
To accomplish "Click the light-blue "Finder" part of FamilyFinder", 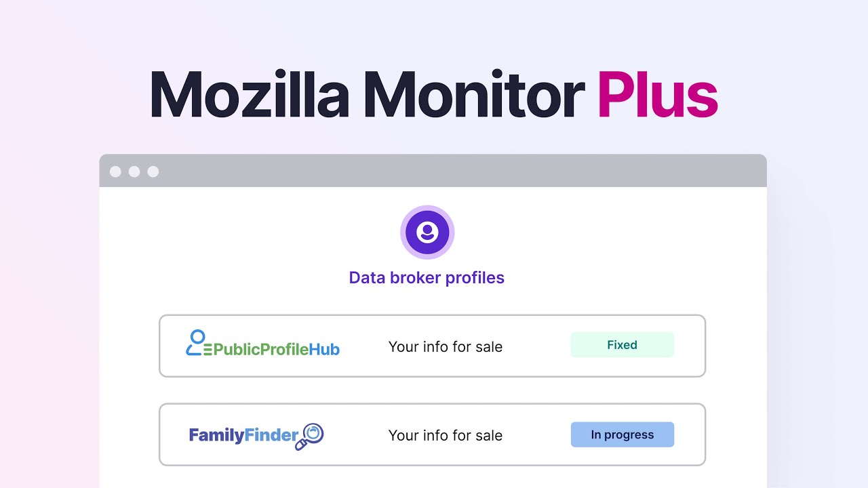I will (x=271, y=435).
